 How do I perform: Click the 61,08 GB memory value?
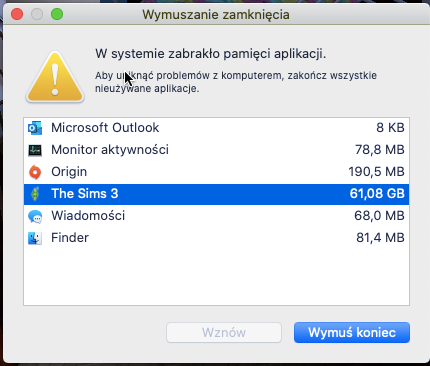pos(377,194)
